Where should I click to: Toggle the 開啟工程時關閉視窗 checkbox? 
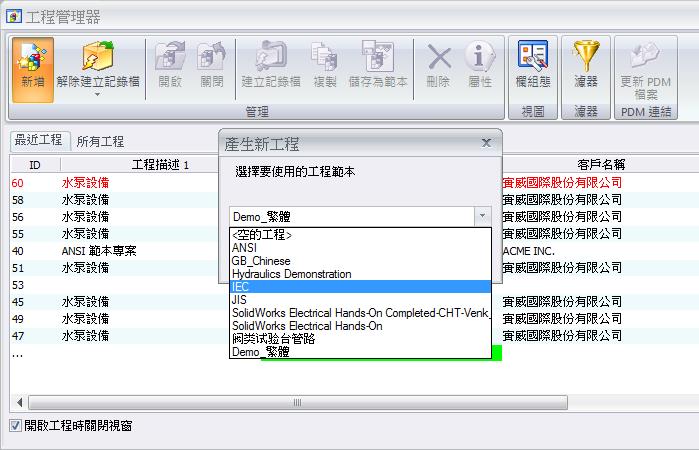point(15,425)
